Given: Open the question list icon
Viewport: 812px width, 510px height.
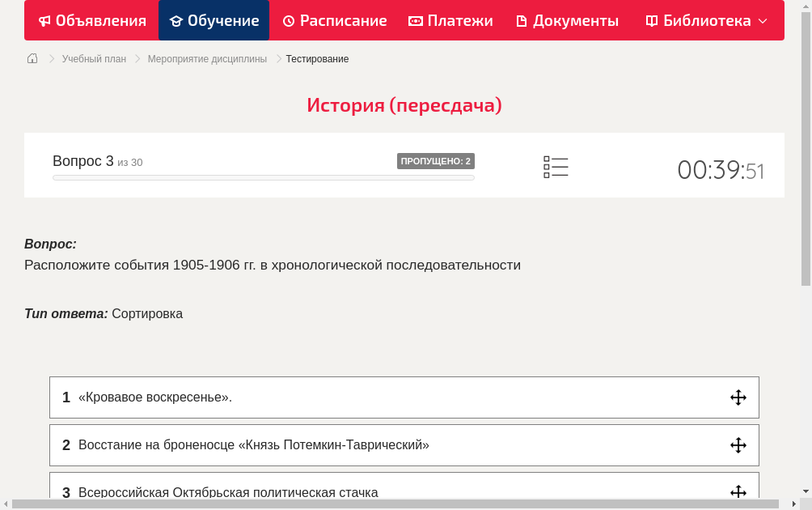Looking at the screenshot, I should coord(556,167).
